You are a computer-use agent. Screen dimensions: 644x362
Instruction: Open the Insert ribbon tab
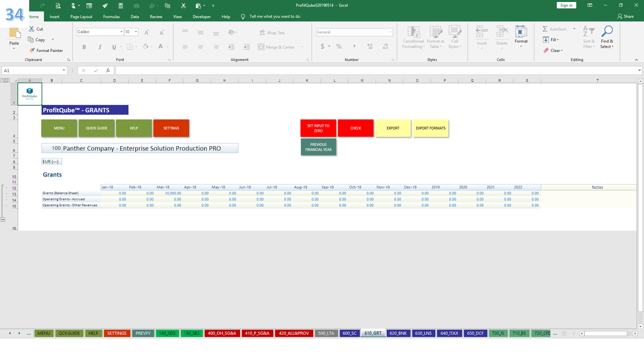click(54, 17)
